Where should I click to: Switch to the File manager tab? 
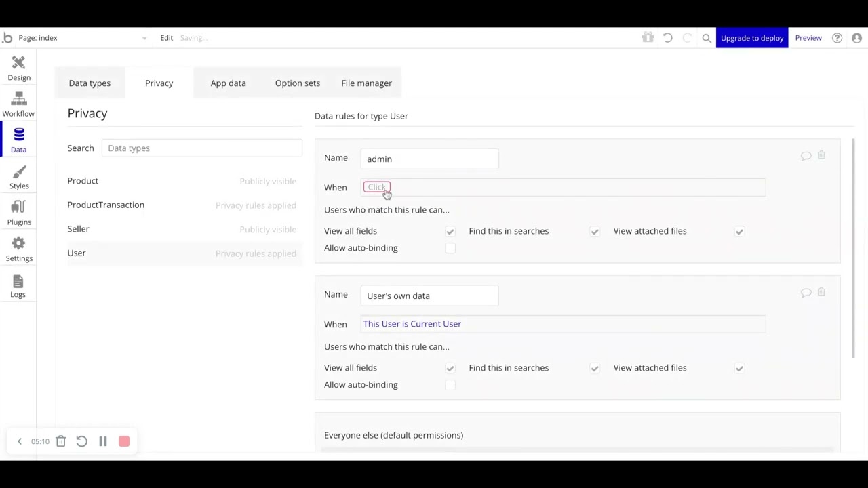click(366, 83)
